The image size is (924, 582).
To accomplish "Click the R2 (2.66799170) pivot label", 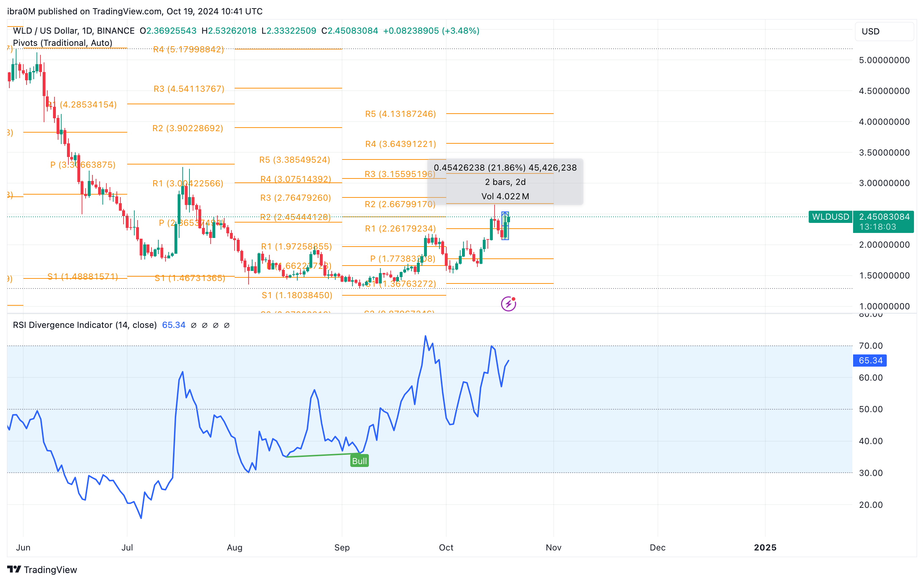I will point(400,204).
